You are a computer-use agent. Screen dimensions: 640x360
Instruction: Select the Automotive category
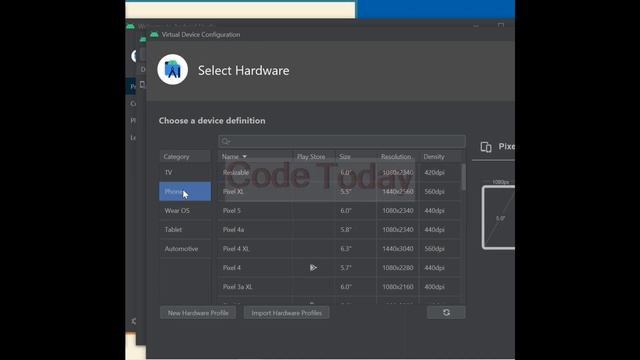coord(185,249)
